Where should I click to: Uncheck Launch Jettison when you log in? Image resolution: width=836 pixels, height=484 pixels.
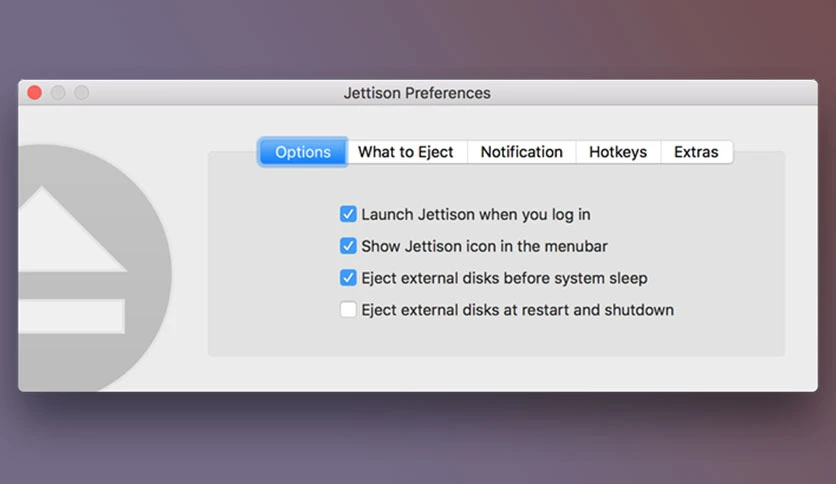[x=348, y=214]
